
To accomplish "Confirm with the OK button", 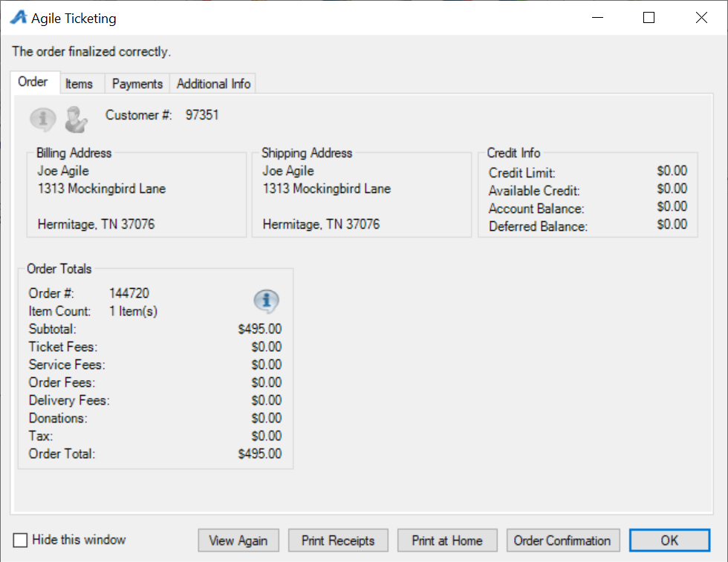I will click(669, 540).
